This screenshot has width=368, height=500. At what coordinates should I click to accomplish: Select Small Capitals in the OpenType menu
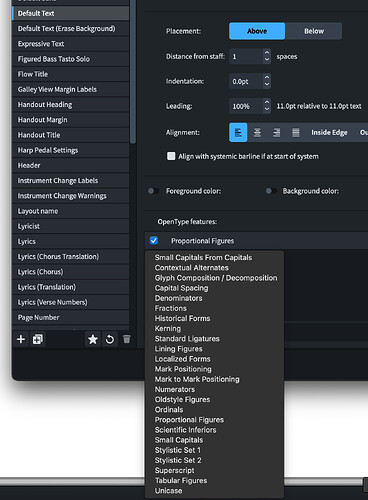click(179, 440)
